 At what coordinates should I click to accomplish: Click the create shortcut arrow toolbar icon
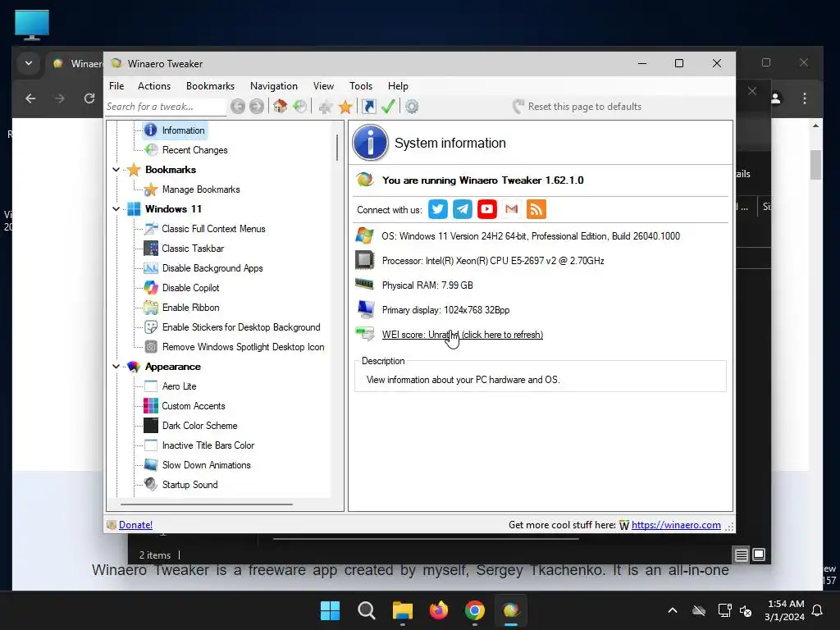point(369,107)
